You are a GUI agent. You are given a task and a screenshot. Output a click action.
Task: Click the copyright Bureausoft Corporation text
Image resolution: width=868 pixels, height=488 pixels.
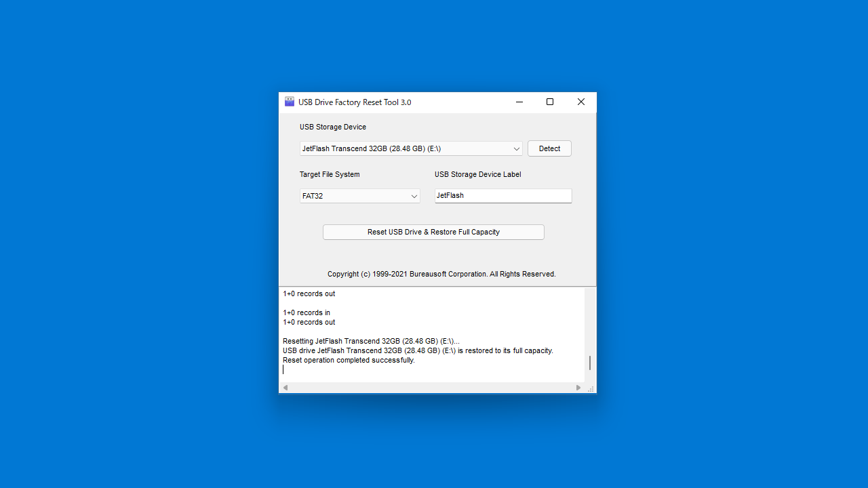[441, 274]
